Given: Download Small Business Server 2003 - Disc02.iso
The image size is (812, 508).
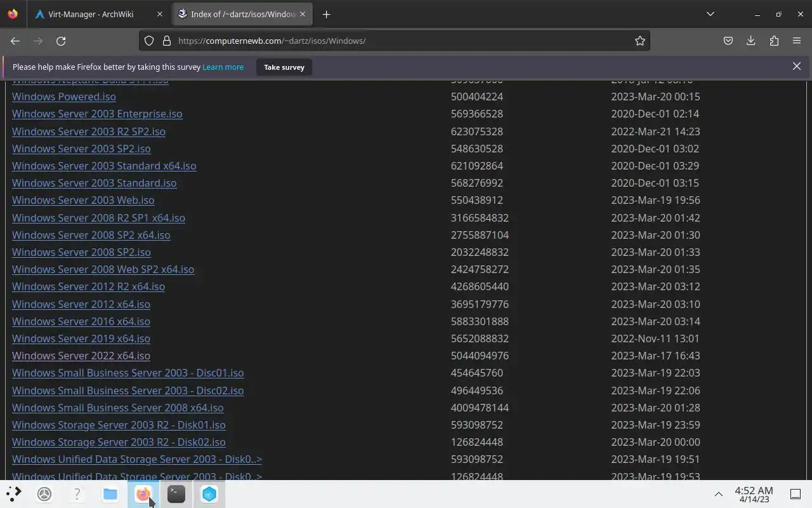Looking at the screenshot, I should pyautogui.click(x=128, y=391).
